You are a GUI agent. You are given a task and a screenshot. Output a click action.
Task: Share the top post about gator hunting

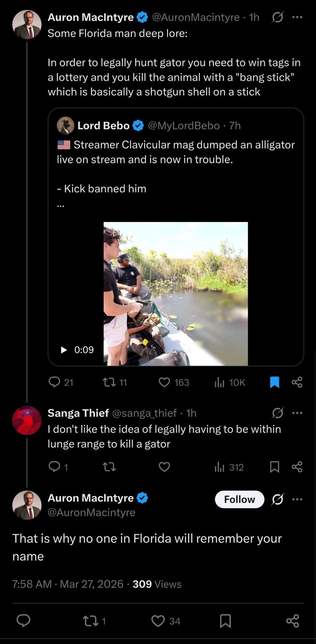click(x=297, y=382)
